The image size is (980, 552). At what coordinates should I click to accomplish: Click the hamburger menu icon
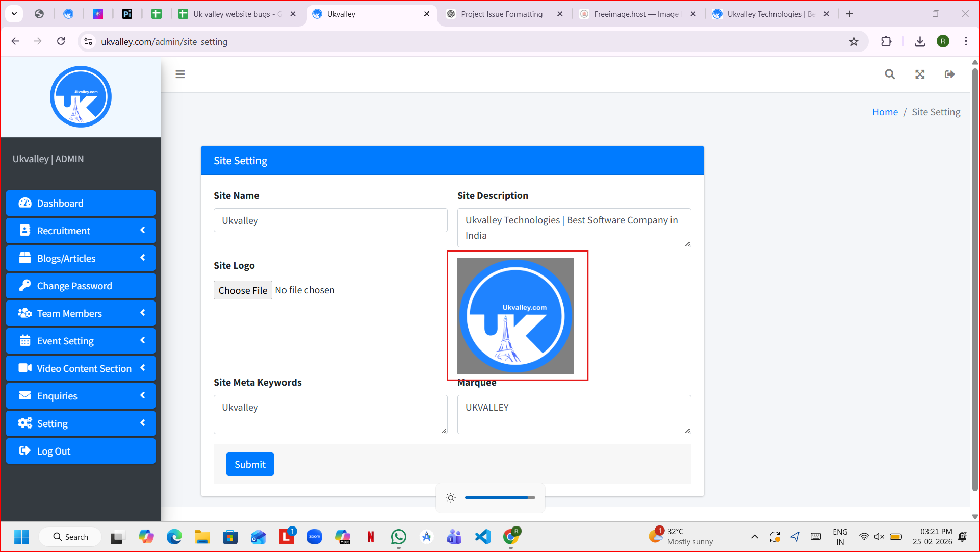click(180, 74)
